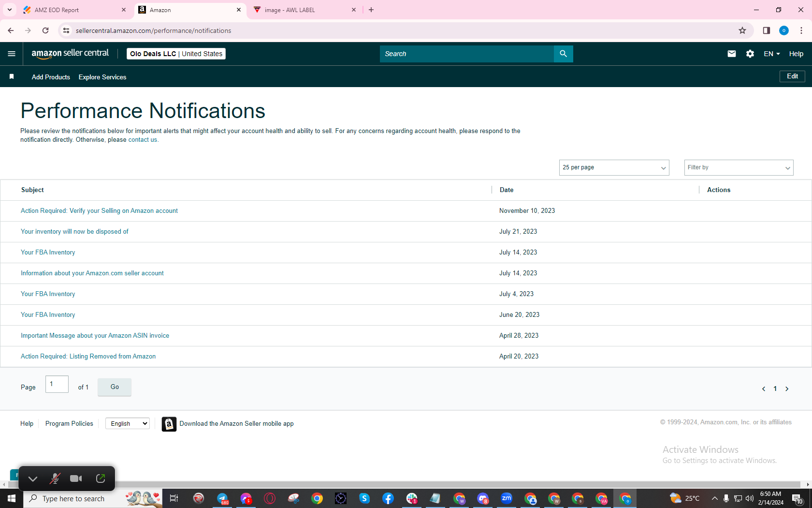This screenshot has height=508, width=812.
Task: Open Skype from the taskbar
Action: (364, 498)
